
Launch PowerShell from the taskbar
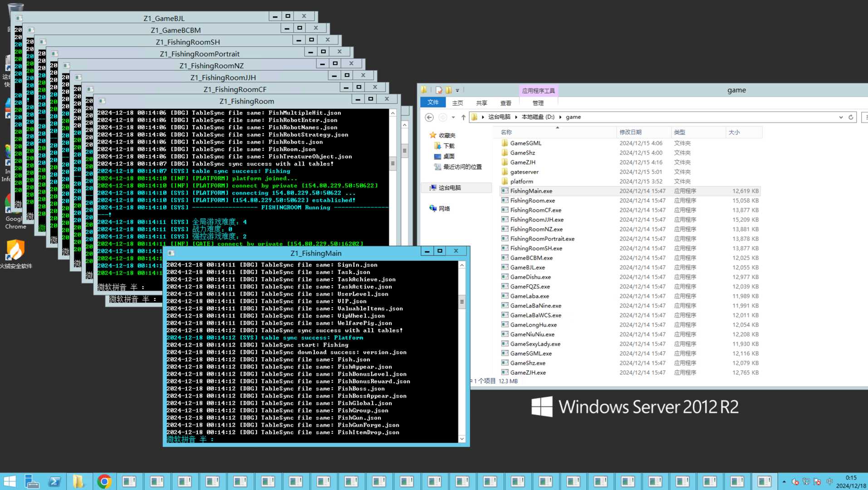click(55, 481)
